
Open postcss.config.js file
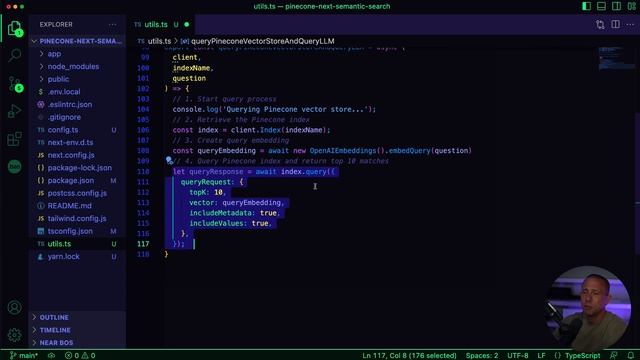point(77,193)
